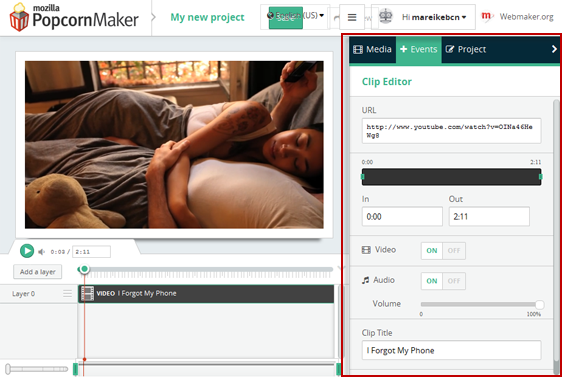This screenshot has width=562, height=377.
Task: Click the Clip Title field 'I Forgot My Phone'
Action: (x=452, y=350)
